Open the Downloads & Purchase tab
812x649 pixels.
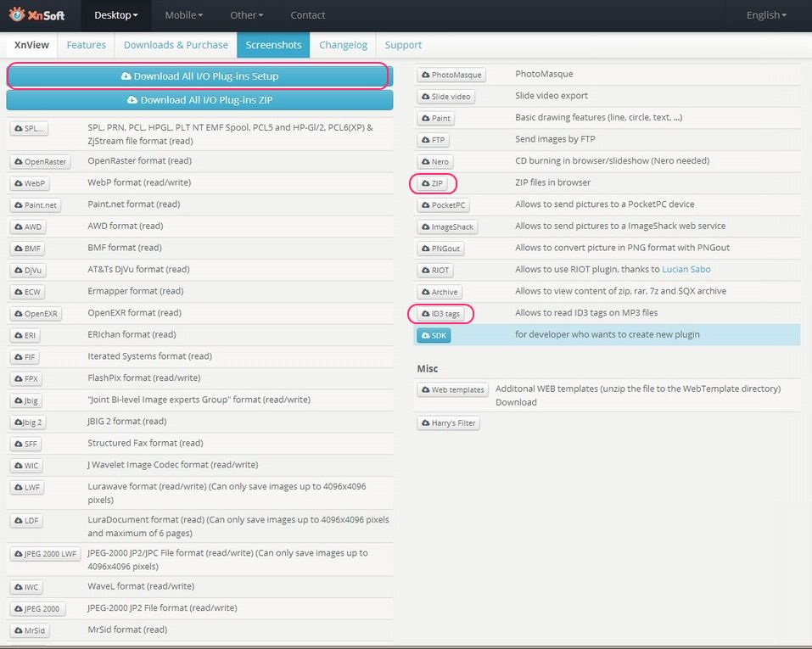pos(176,45)
